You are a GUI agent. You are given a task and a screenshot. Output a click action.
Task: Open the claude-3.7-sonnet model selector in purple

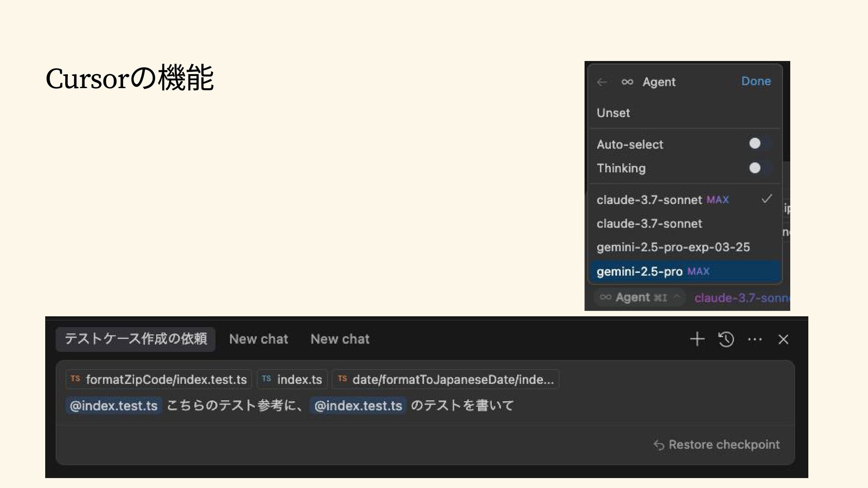coord(742,298)
